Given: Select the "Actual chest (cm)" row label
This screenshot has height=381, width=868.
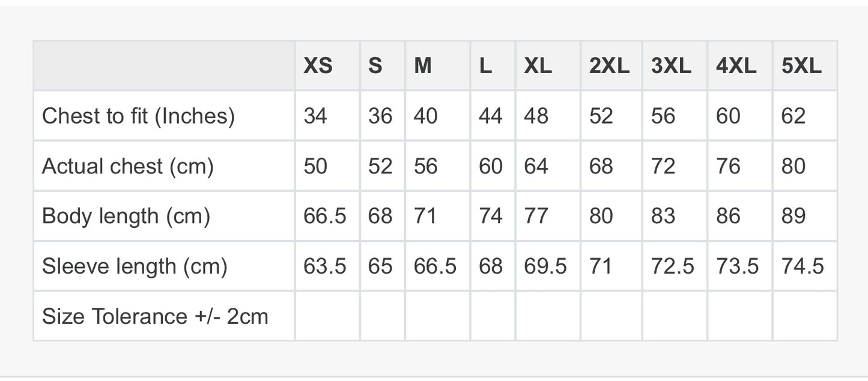Looking at the screenshot, I should point(128,166).
